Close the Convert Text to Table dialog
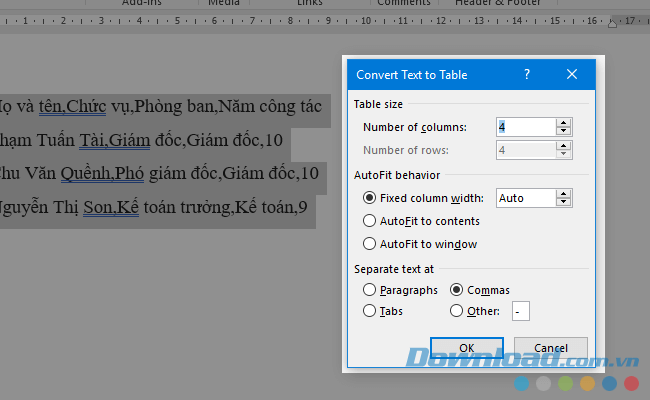The height and width of the screenshot is (400, 650). tap(572, 74)
